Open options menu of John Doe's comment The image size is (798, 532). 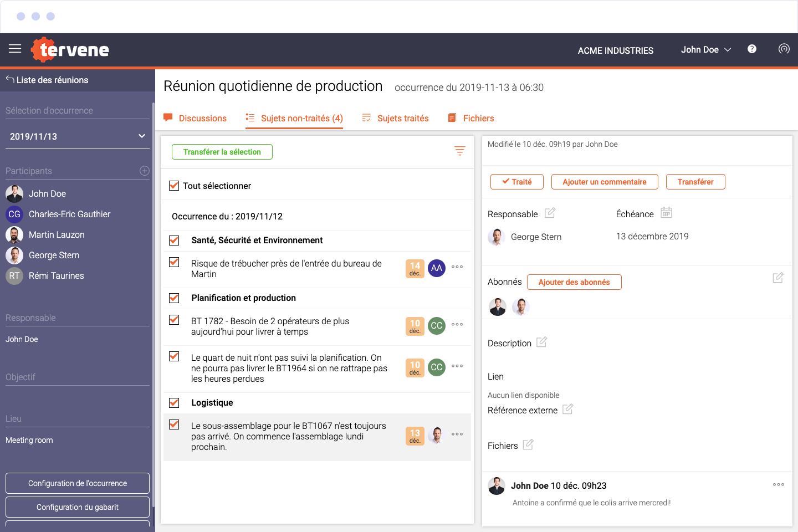[779, 484]
